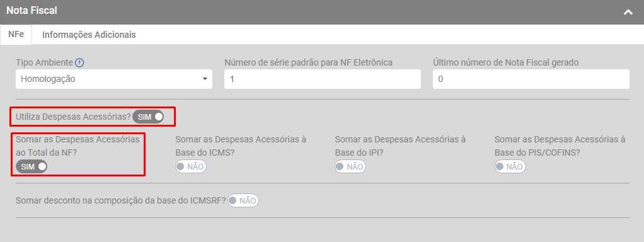Click the Utiliza Despesas Acessórias label text
This screenshot has height=242, width=644.
[73, 117]
